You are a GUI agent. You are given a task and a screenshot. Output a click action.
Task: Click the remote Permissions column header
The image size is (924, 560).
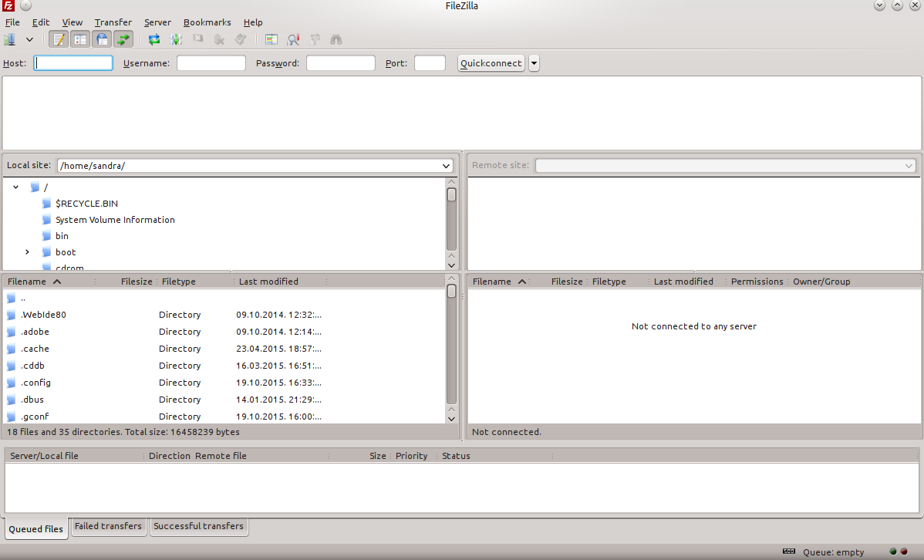click(757, 282)
